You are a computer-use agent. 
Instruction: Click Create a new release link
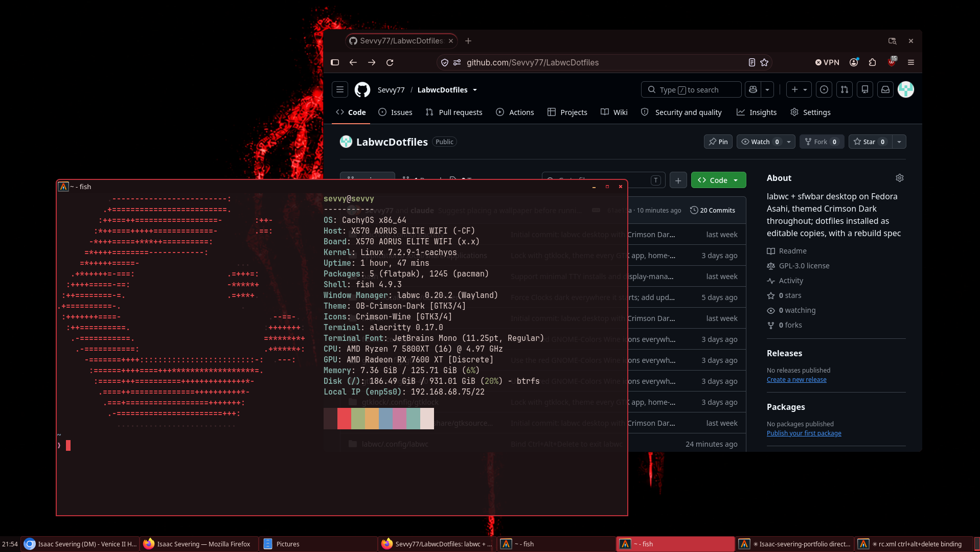796,380
